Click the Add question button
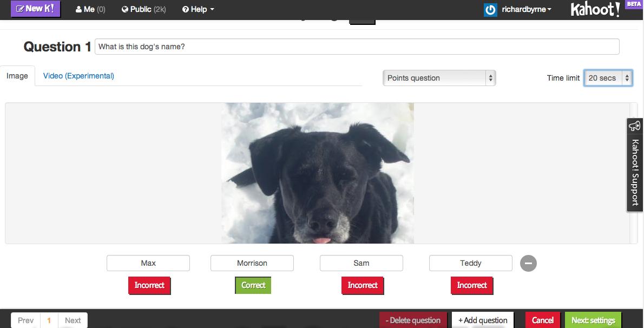 [x=483, y=320]
